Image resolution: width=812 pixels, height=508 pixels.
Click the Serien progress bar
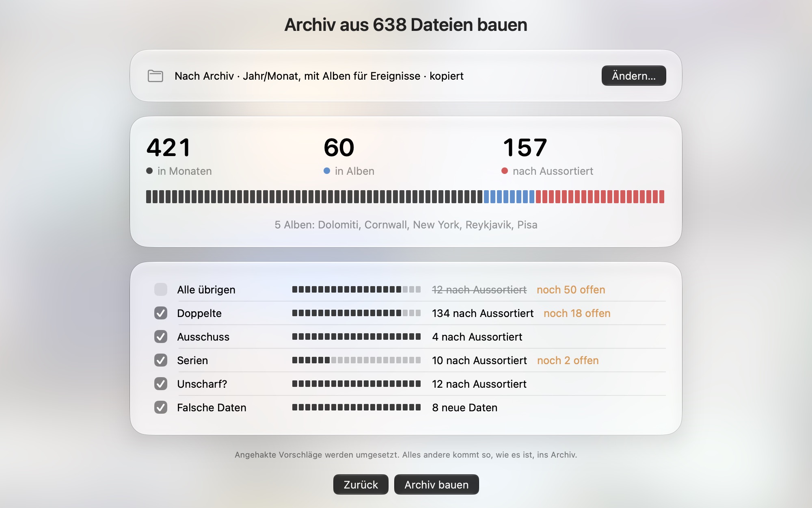(356, 360)
